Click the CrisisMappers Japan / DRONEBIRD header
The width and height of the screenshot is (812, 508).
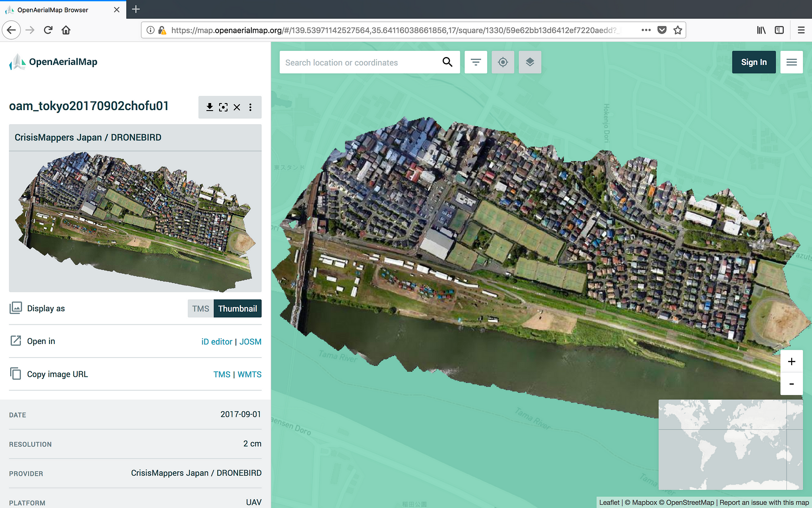(88, 138)
